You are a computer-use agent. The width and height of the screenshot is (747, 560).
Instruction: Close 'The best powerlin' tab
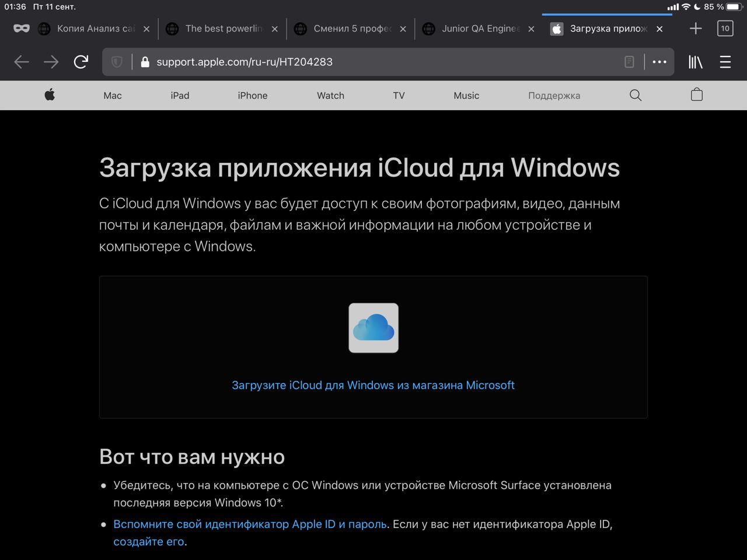(275, 29)
